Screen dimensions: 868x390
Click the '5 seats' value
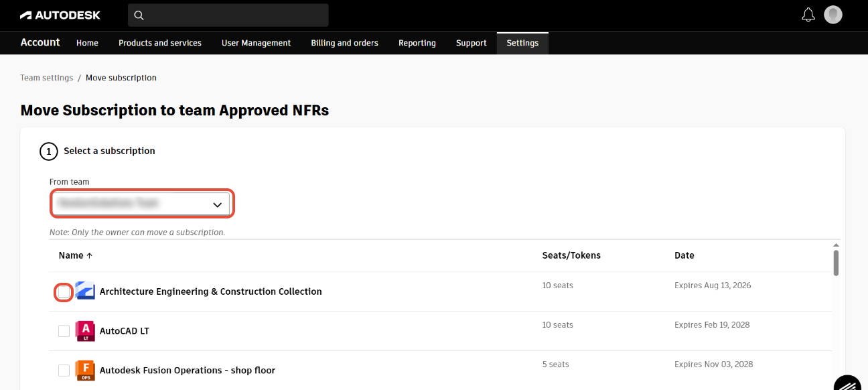[x=555, y=365]
